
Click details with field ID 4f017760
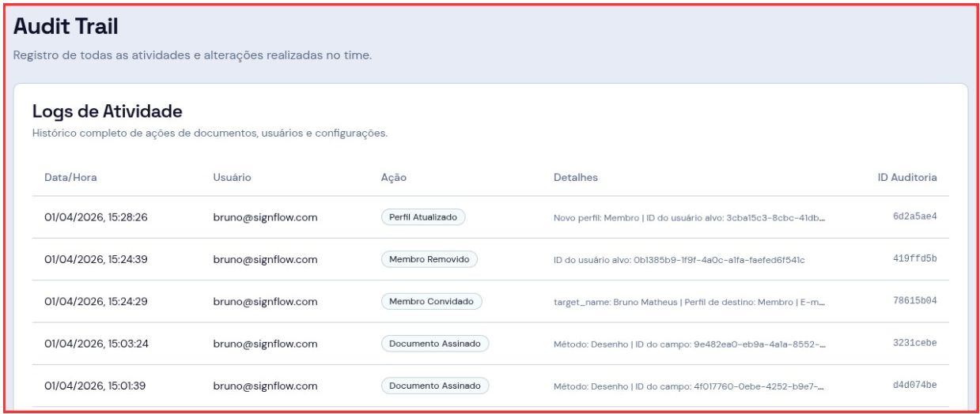click(x=690, y=386)
